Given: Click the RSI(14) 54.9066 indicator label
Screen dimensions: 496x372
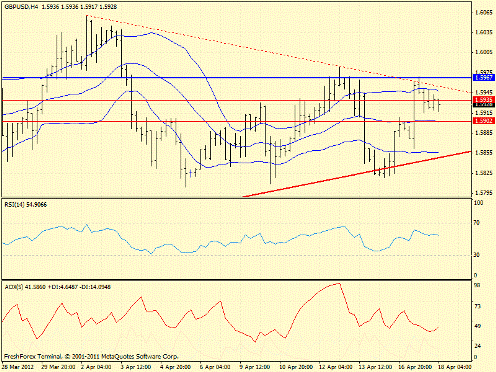Looking at the screenshot, I should coord(26,205).
